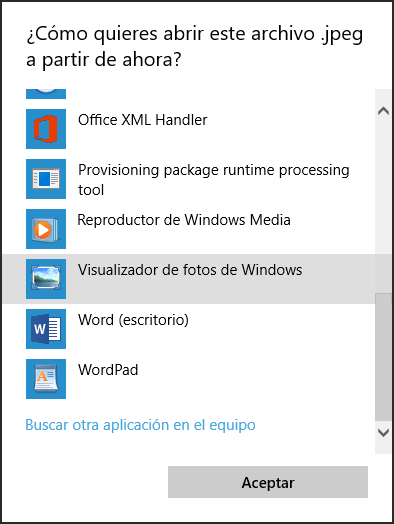The height and width of the screenshot is (524, 394).
Task: Select the Word (escritorio) label
Action: pyautogui.click(x=133, y=320)
